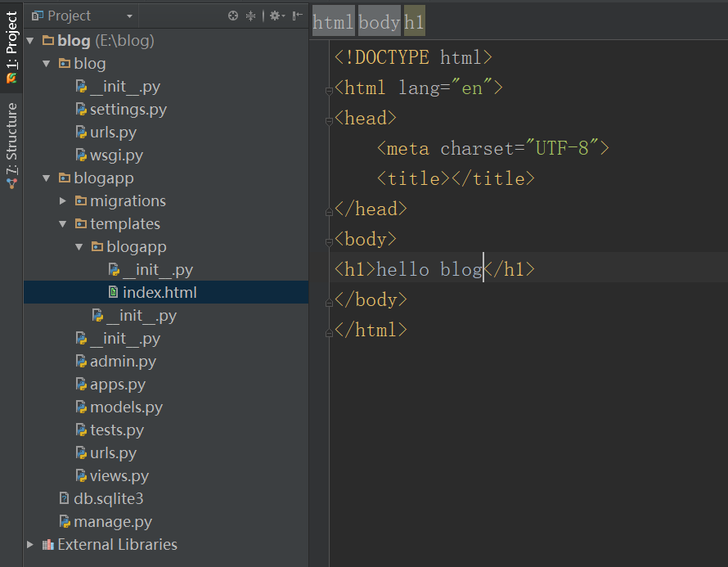This screenshot has height=567, width=728.
Task: Select settings.py in the project tree
Action: pyautogui.click(x=128, y=110)
